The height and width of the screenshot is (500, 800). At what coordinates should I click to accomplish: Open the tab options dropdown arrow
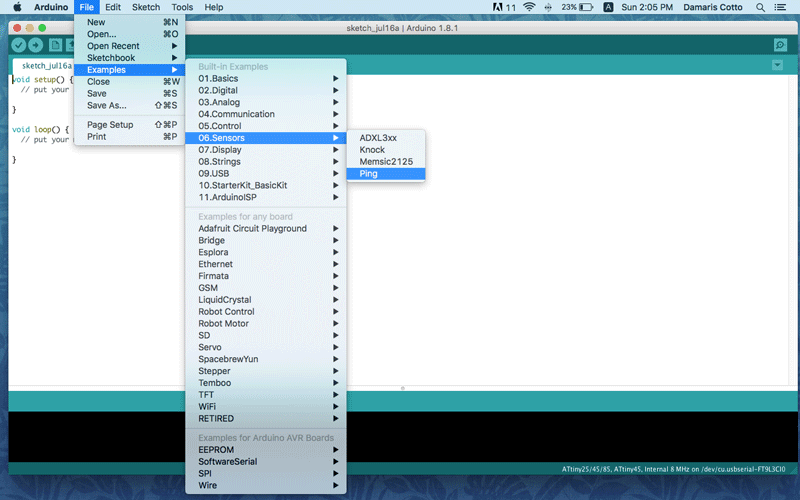point(777,65)
